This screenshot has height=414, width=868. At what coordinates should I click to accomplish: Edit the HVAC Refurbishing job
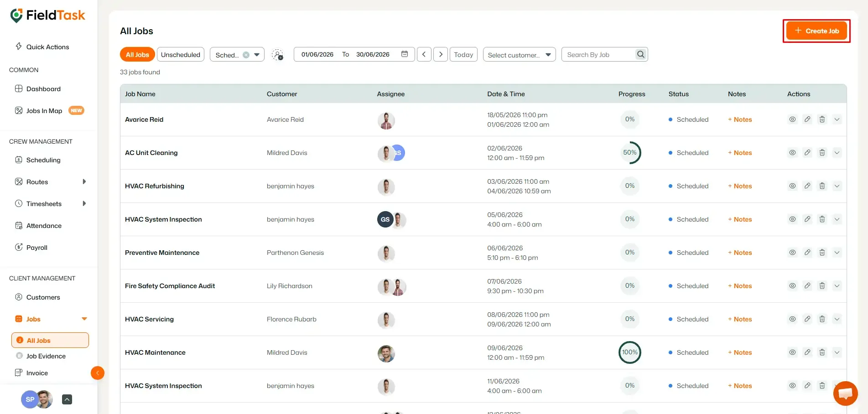(x=807, y=186)
